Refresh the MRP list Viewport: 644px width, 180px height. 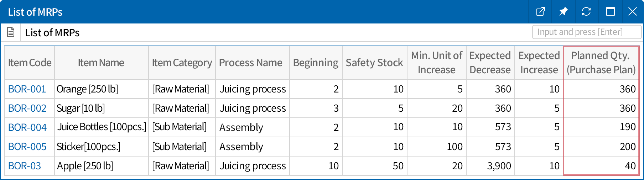coord(586,12)
